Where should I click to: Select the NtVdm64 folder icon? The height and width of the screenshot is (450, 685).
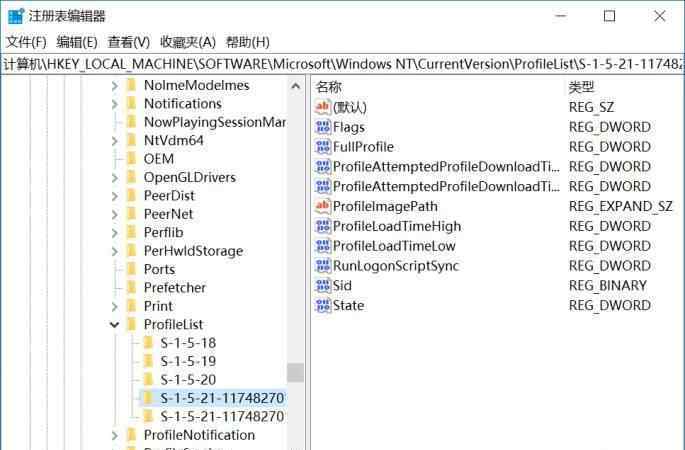pos(131,140)
